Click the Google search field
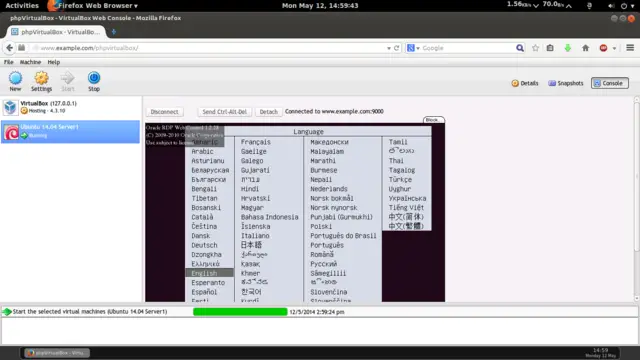640x360 pixels. coord(467,48)
